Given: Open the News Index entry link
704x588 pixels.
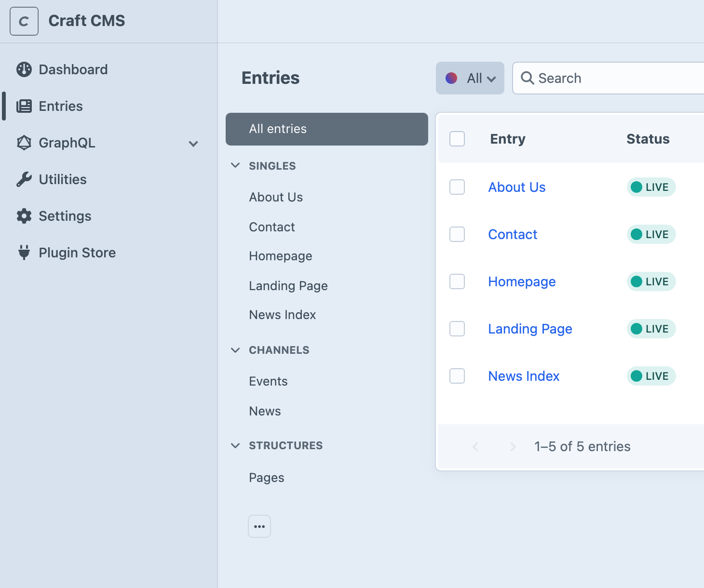Looking at the screenshot, I should click(524, 376).
